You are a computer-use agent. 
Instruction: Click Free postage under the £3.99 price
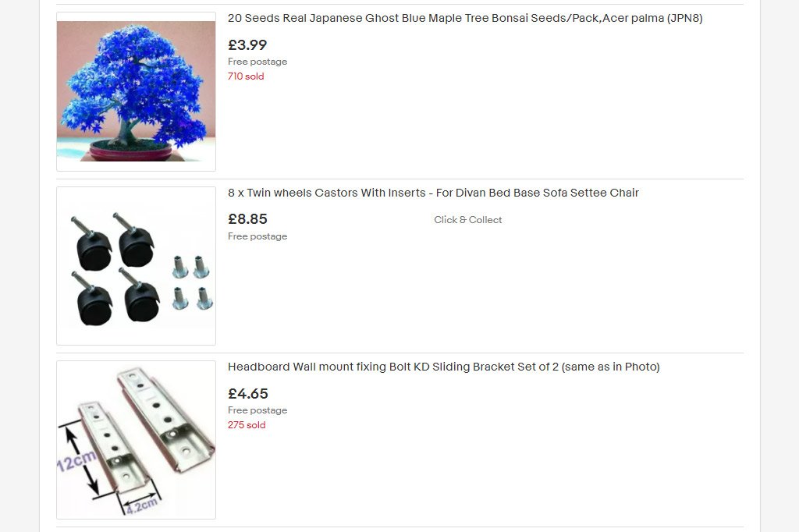[x=257, y=62]
